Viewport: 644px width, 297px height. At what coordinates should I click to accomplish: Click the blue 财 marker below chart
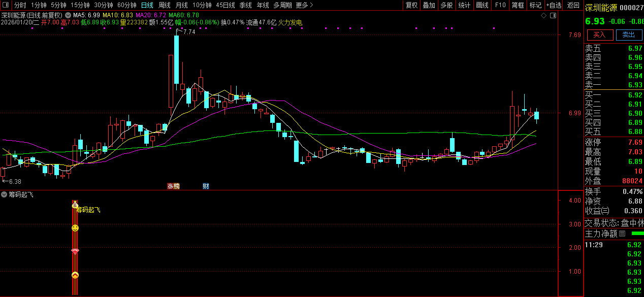pyautogui.click(x=206, y=186)
